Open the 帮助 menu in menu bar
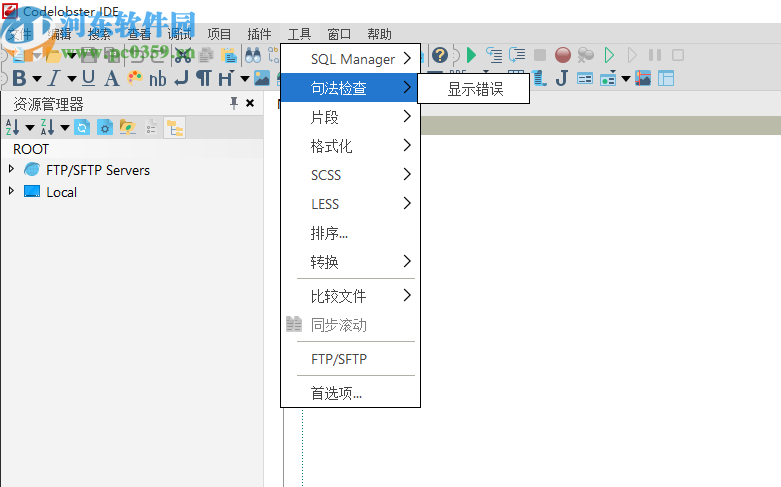Screen dimensions: 781x487 (379, 34)
